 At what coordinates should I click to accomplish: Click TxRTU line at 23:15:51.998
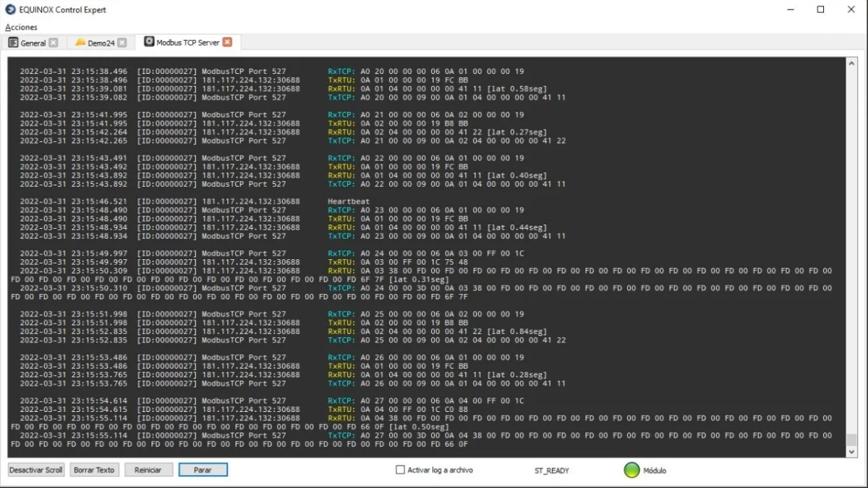[244, 322]
